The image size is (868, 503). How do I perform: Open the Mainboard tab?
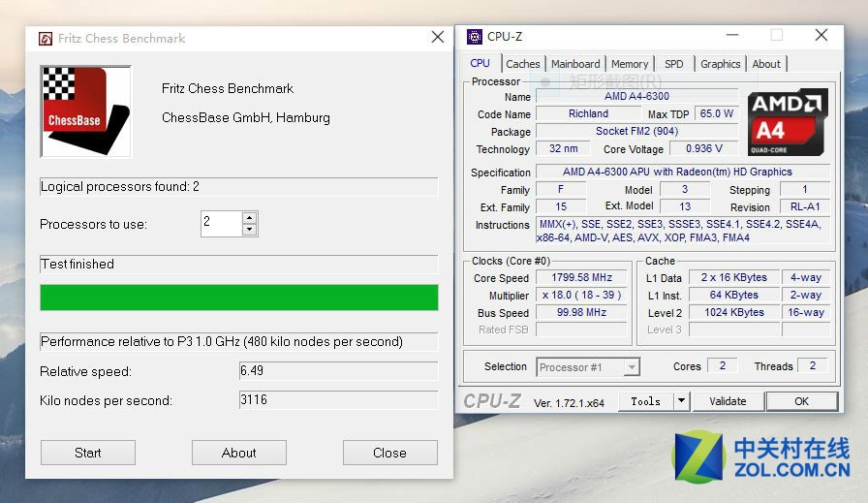click(575, 64)
